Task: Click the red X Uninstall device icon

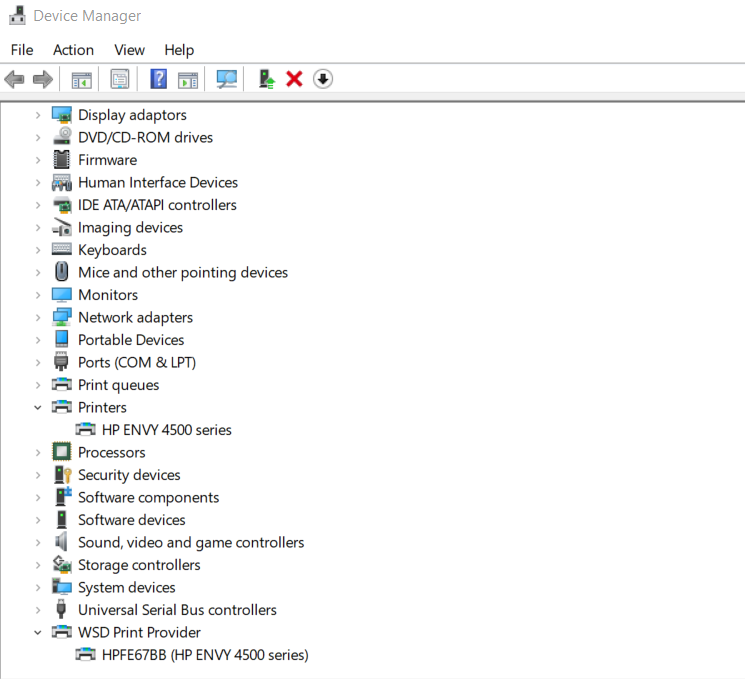Action: point(294,79)
